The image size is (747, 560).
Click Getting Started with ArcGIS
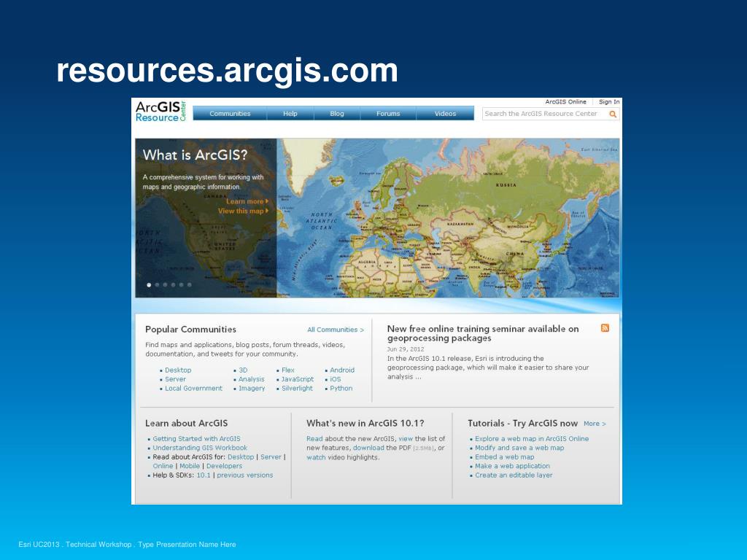(x=196, y=438)
